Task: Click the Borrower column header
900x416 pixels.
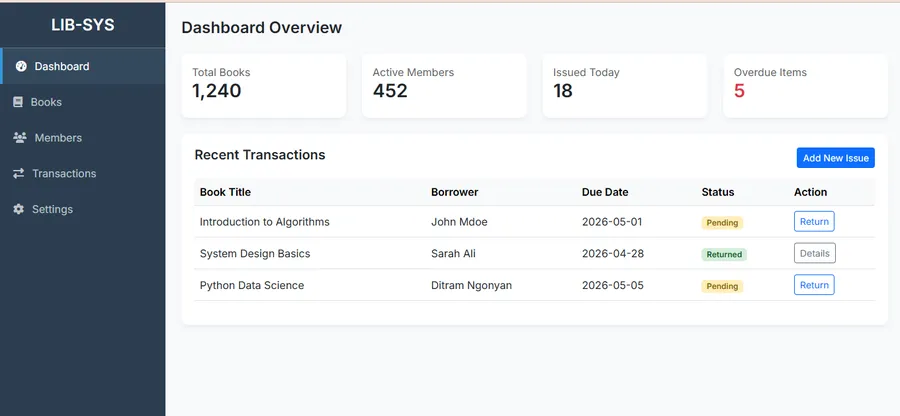Action: coord(455,192)
